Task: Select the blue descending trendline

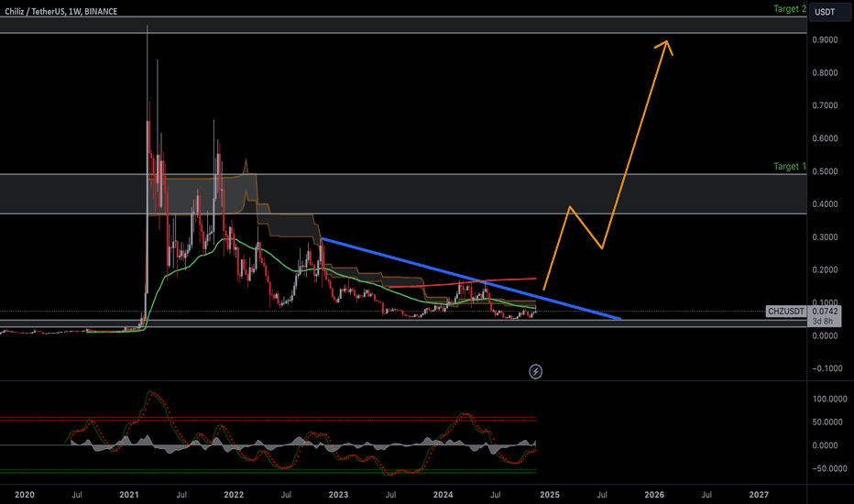Action: click(471, 279)
